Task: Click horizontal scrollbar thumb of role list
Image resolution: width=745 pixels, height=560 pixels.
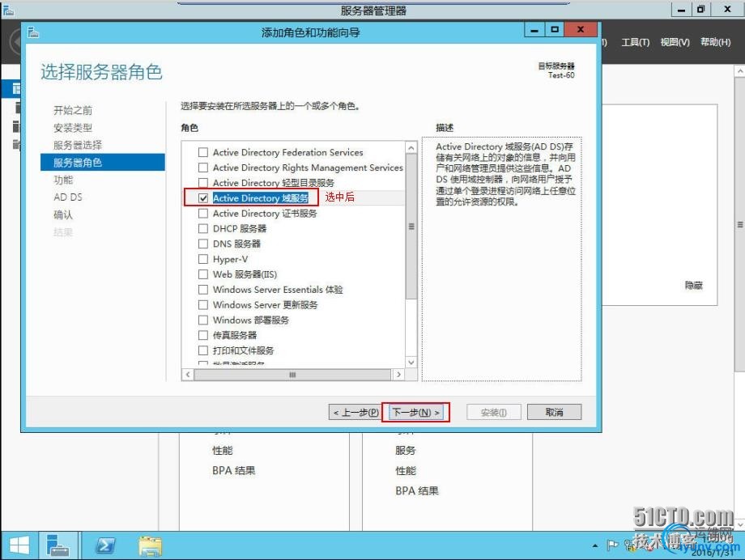Action: pos(292,375)
